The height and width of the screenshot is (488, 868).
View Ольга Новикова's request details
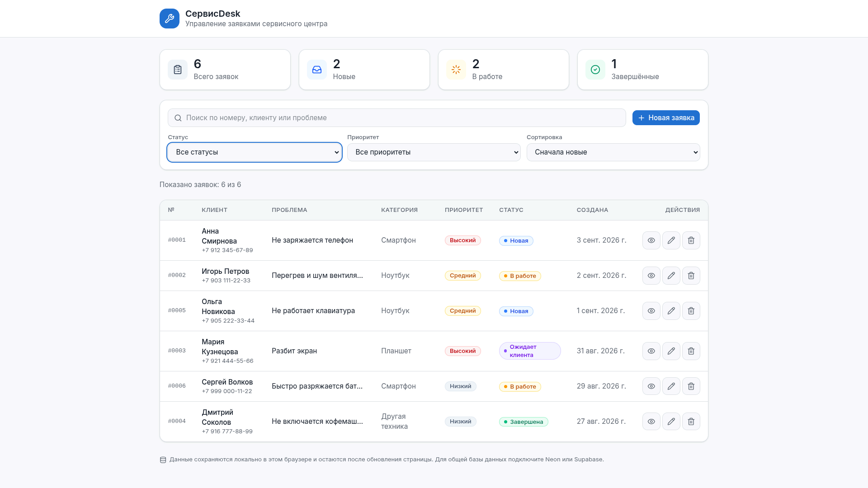[651, 311]
